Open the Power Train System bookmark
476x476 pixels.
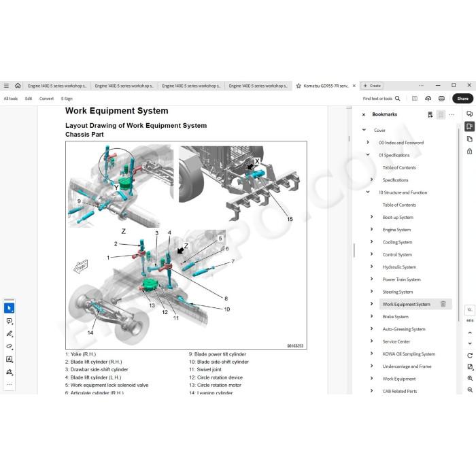tap(401, 279)
